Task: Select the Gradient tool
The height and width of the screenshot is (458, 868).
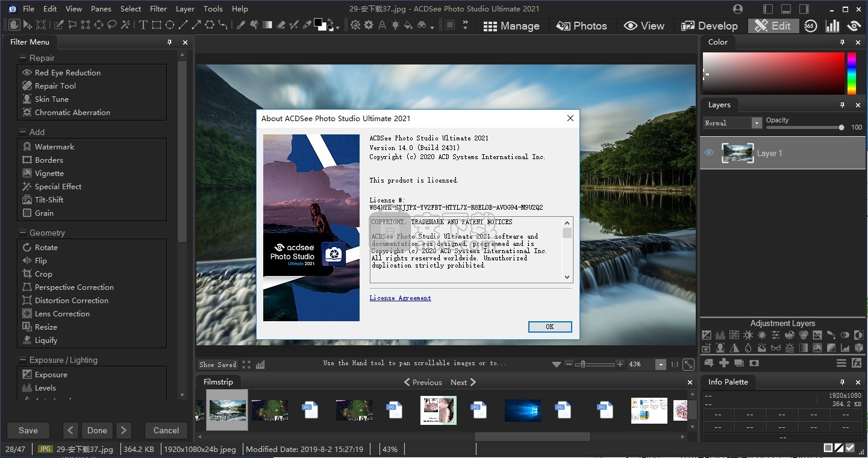Action: tap(267, 25)
